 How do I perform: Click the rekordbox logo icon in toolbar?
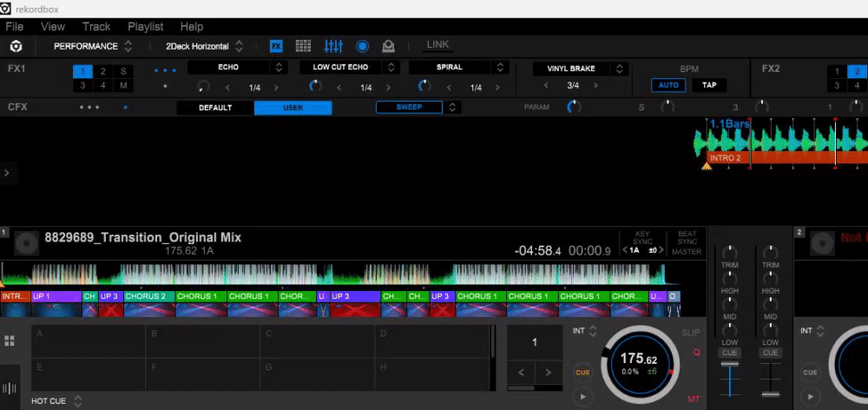coord(16,47)
